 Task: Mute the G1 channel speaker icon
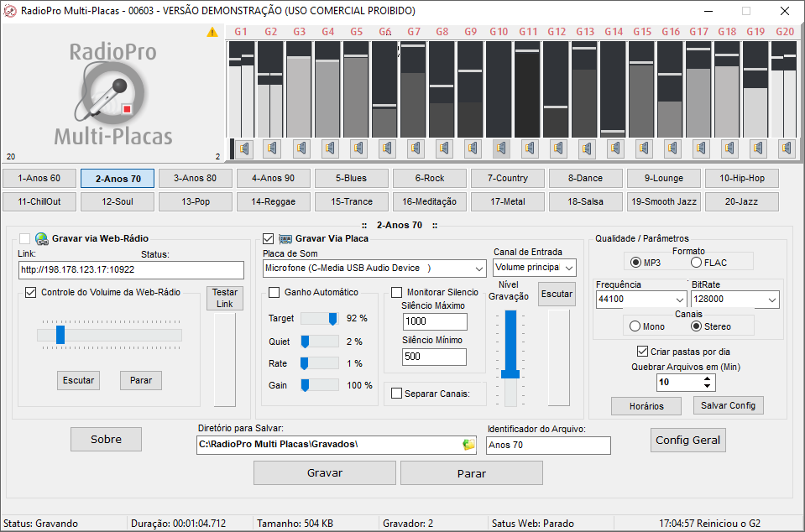[x=244, y=149]
